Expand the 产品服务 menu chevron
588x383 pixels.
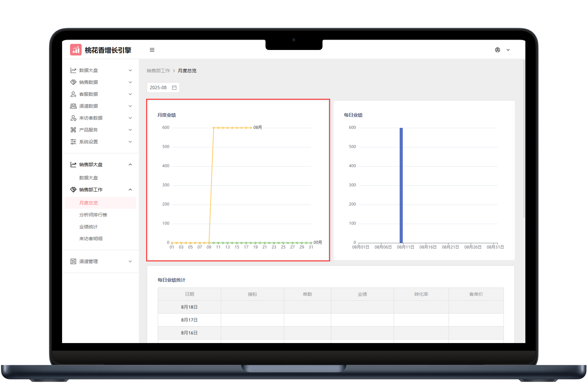130,130
